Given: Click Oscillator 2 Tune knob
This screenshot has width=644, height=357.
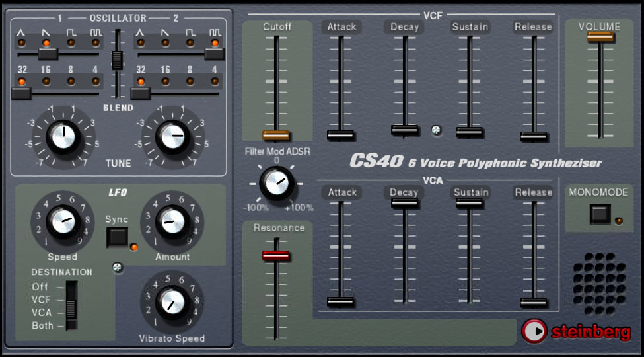Looking at the screenshot, I should click(173, 138).
